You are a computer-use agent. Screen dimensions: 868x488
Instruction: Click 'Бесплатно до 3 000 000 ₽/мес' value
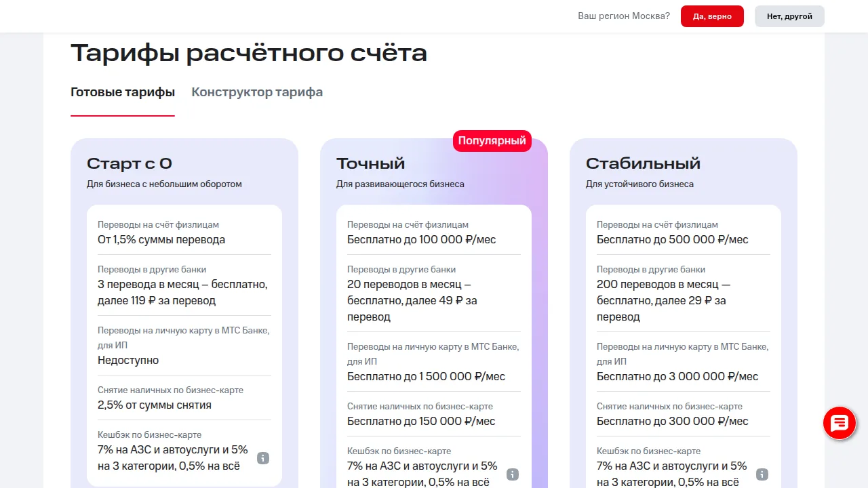tap(677, 376)
